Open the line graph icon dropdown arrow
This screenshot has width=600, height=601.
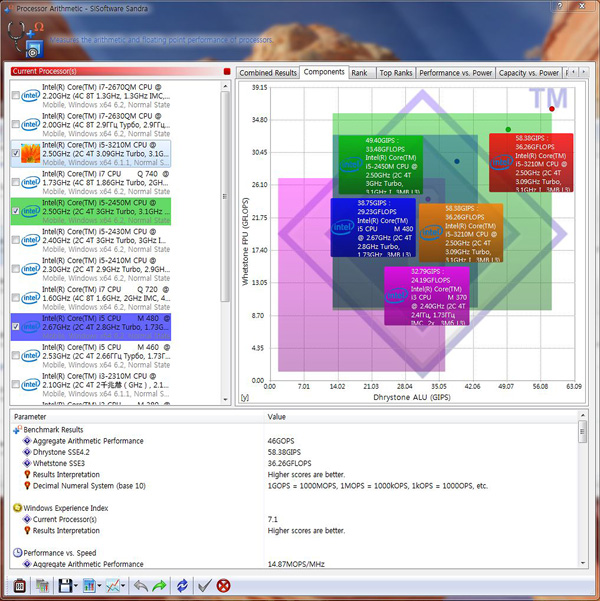[x=123, y=586]
